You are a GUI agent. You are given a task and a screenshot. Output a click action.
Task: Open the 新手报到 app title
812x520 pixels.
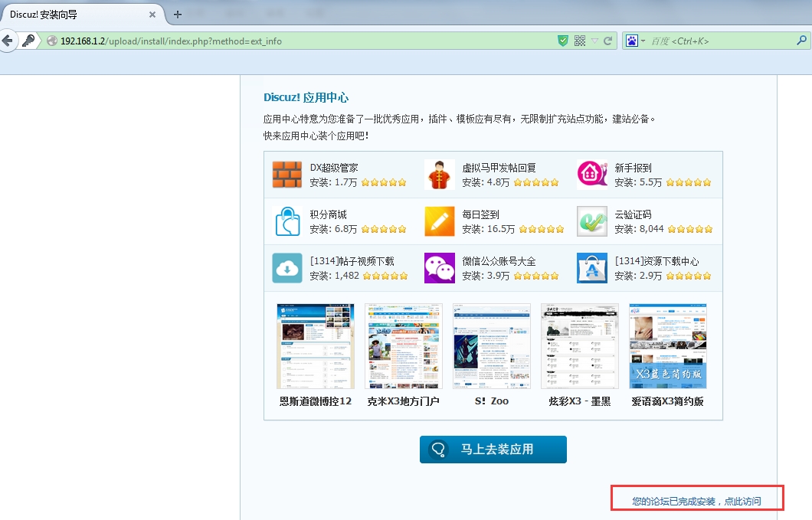(x=633, y=168)
